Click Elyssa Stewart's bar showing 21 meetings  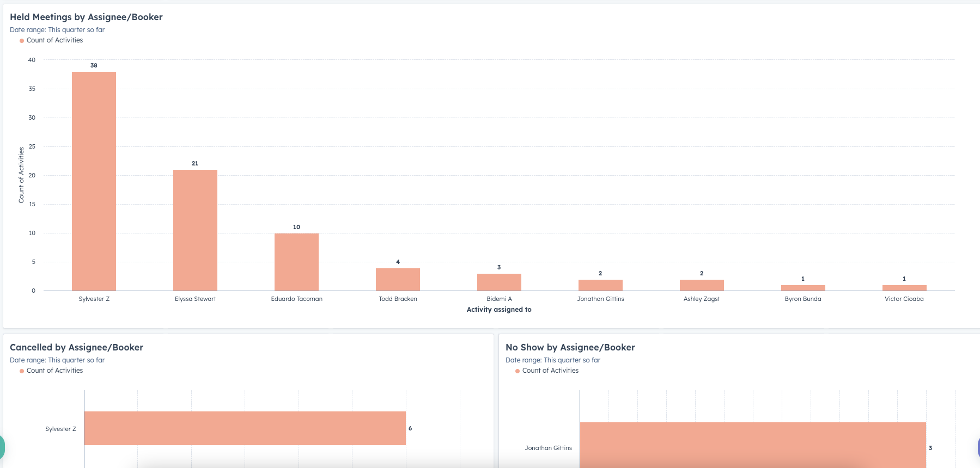tap(195, 230)
